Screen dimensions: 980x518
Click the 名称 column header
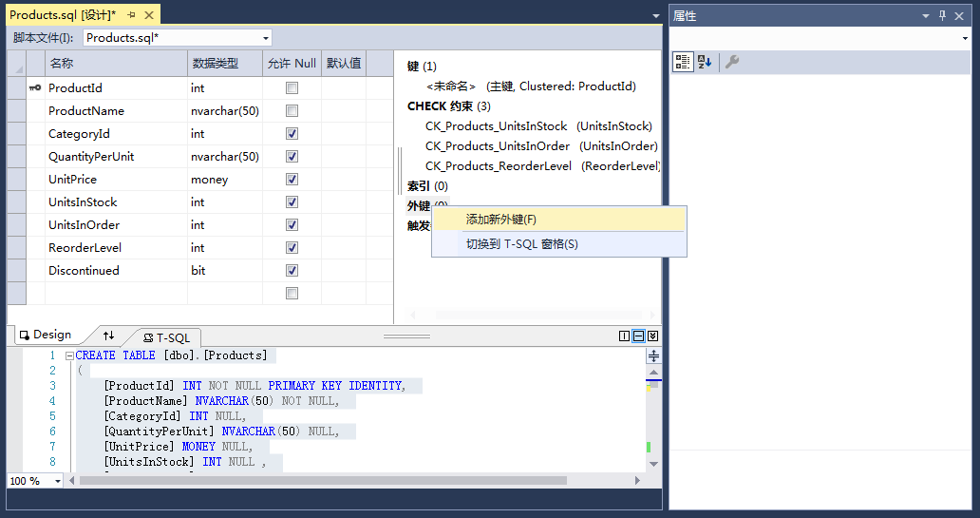tap(116, 63)
